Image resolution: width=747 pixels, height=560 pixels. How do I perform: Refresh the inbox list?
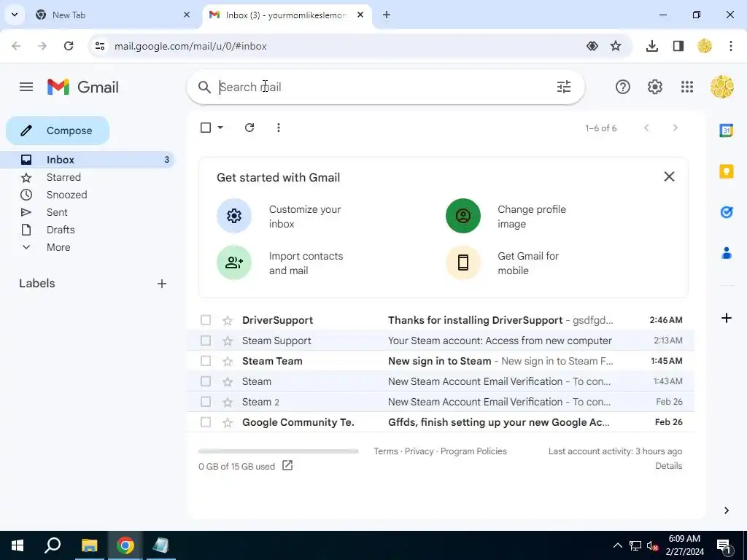click(249, 128)
